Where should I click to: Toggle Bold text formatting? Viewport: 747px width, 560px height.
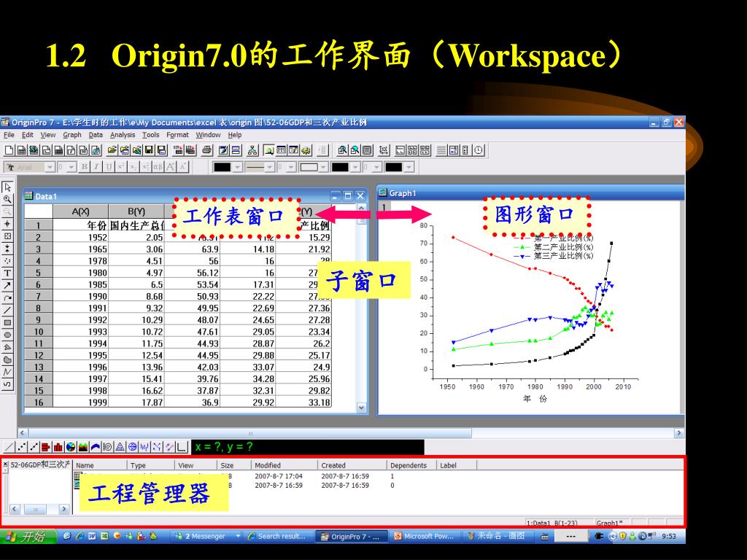(x=85, y=167)
